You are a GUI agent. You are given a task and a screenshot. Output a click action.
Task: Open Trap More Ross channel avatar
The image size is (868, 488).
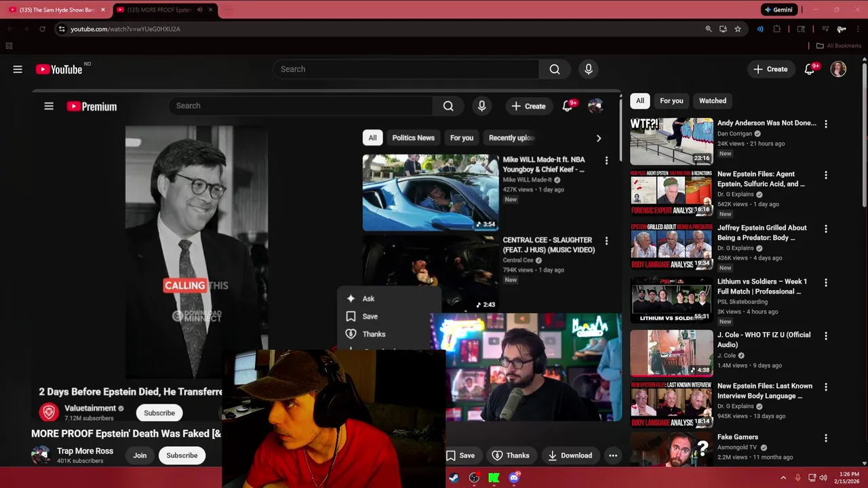41,455
